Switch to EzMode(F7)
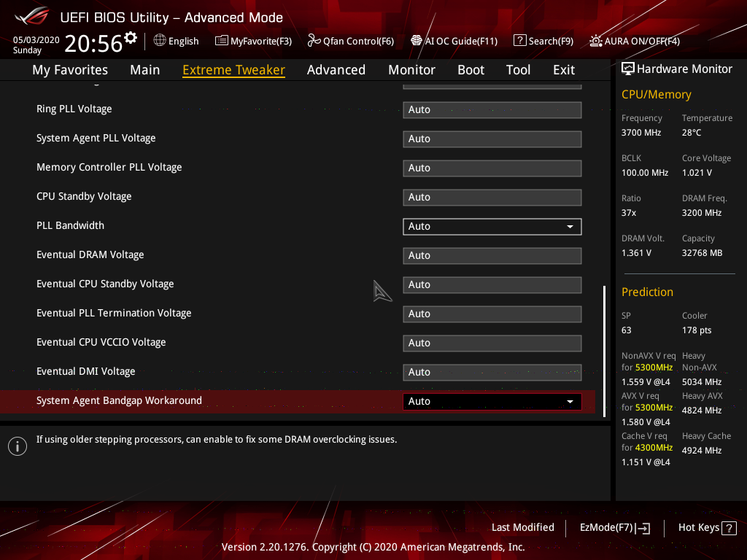The width and height of the screenshot is (747, 560). click(614, 528)
